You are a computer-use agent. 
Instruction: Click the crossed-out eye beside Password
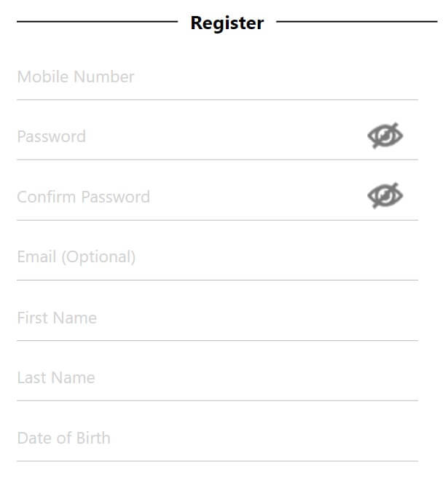point(385,136)
